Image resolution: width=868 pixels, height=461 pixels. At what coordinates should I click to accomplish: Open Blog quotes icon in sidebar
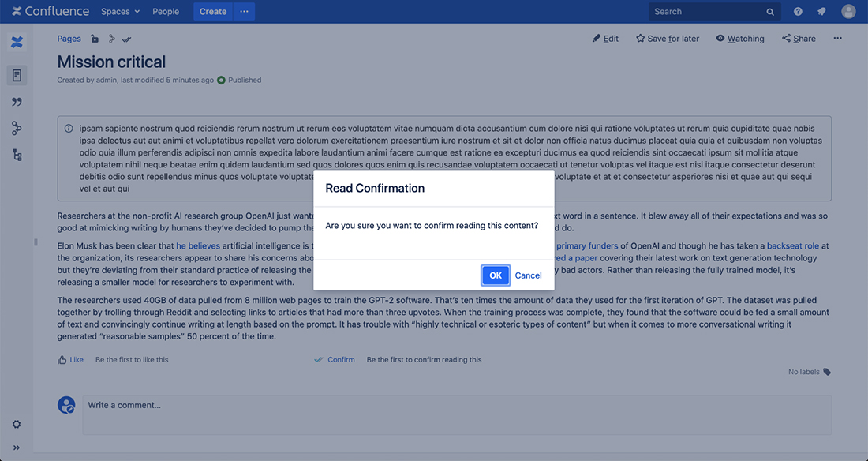tap(17, 102)
